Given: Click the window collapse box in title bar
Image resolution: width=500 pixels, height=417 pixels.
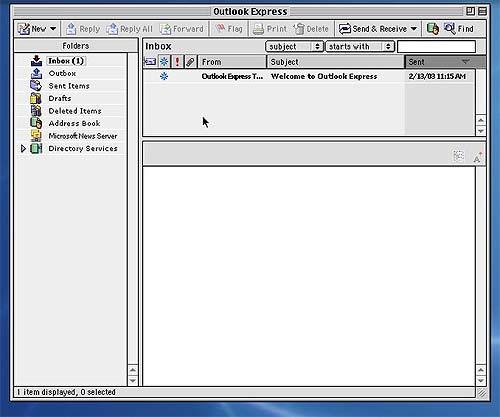Looking at the screenshot, I should pyautogui.click(x=482, y=11).
